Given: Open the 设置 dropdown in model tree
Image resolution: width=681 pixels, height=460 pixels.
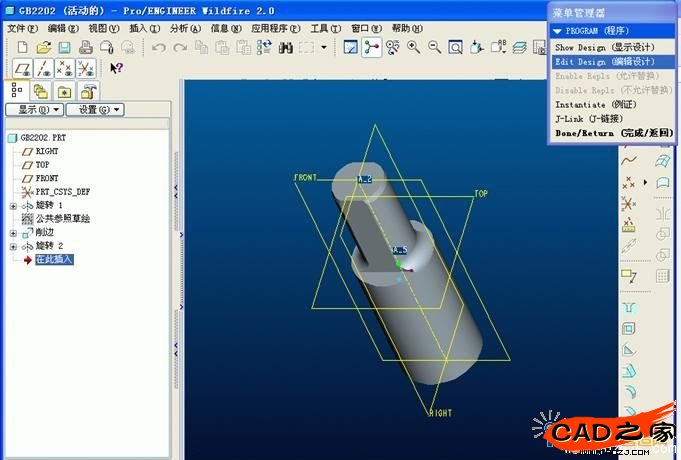Looking at the screenshot, I should 94,109.
